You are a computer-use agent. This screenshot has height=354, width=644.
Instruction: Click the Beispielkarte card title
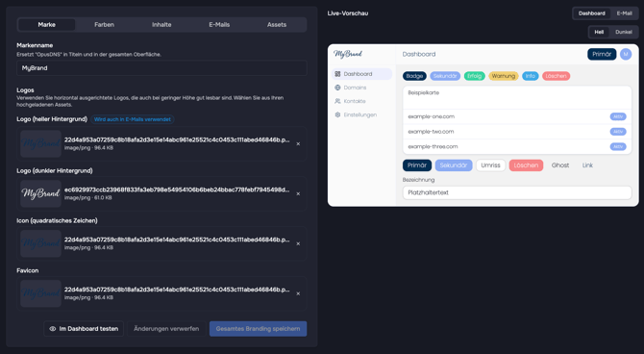pos(424,93)
